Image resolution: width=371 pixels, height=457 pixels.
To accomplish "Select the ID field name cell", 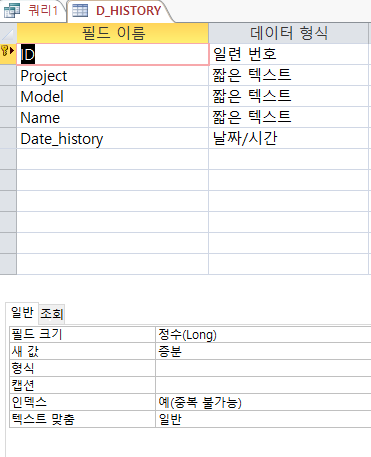I will click(x=113, y=54).
